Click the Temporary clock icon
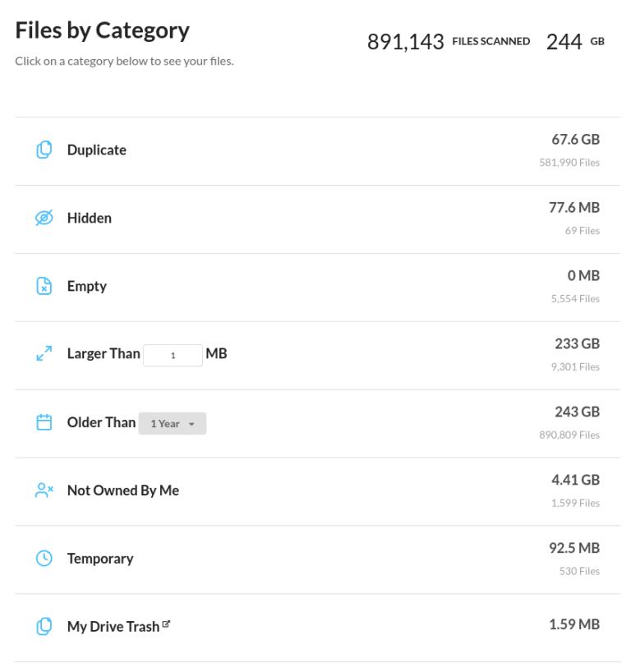Screen dimensions: 631x672 (44, 559)
